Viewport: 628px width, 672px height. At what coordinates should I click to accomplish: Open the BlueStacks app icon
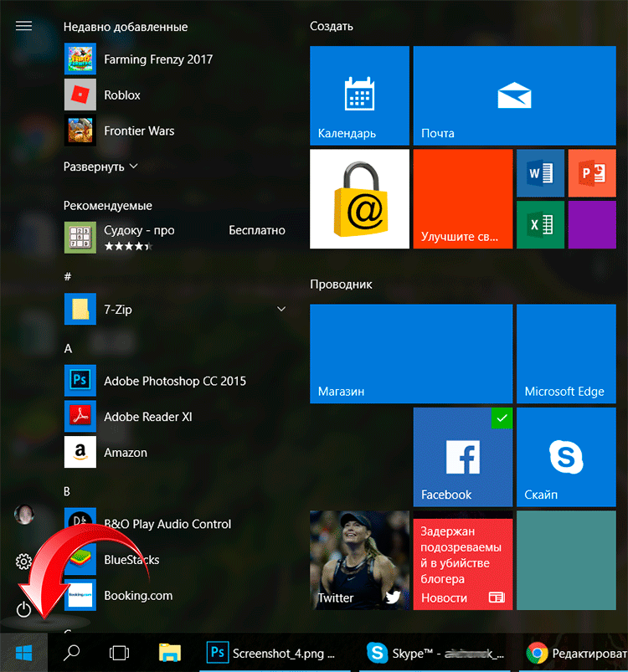pos(80,559)
